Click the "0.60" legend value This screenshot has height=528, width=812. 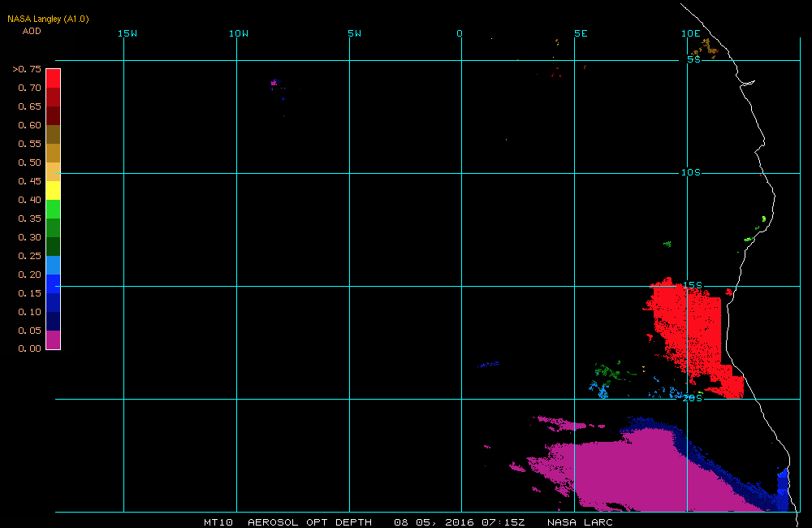click(x=29, y=125)
